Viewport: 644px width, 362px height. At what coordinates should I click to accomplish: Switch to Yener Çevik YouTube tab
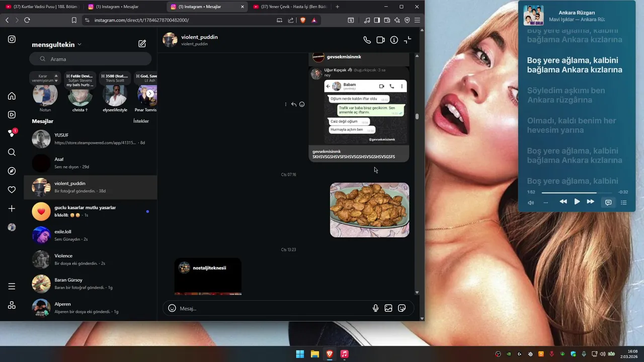click(x=290, y=7)
